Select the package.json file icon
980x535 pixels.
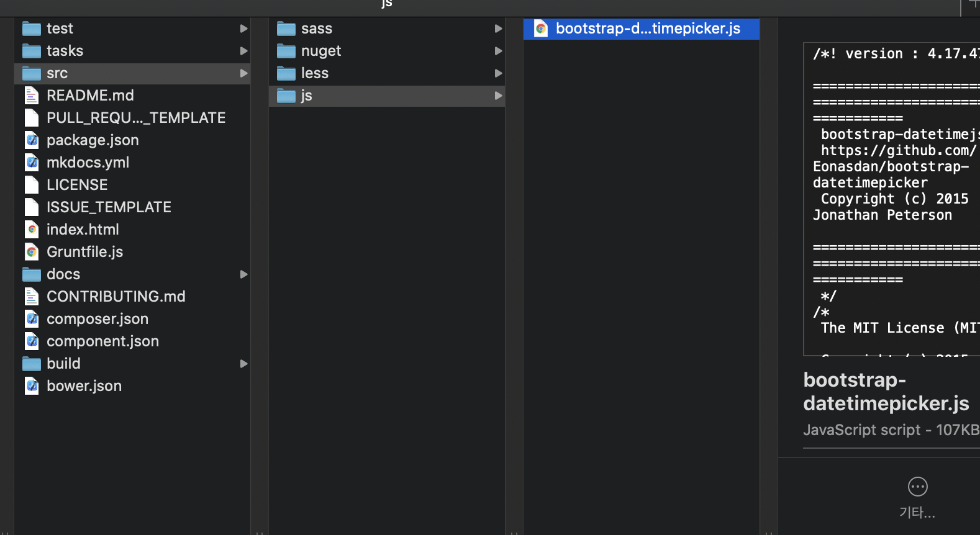click(x=32, y=140)
